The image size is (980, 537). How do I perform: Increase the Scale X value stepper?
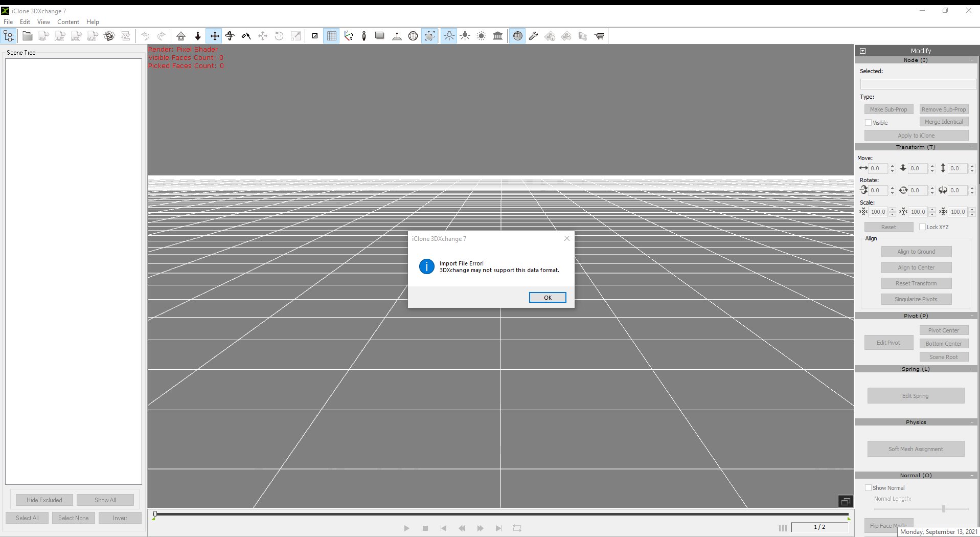point(892,210)
